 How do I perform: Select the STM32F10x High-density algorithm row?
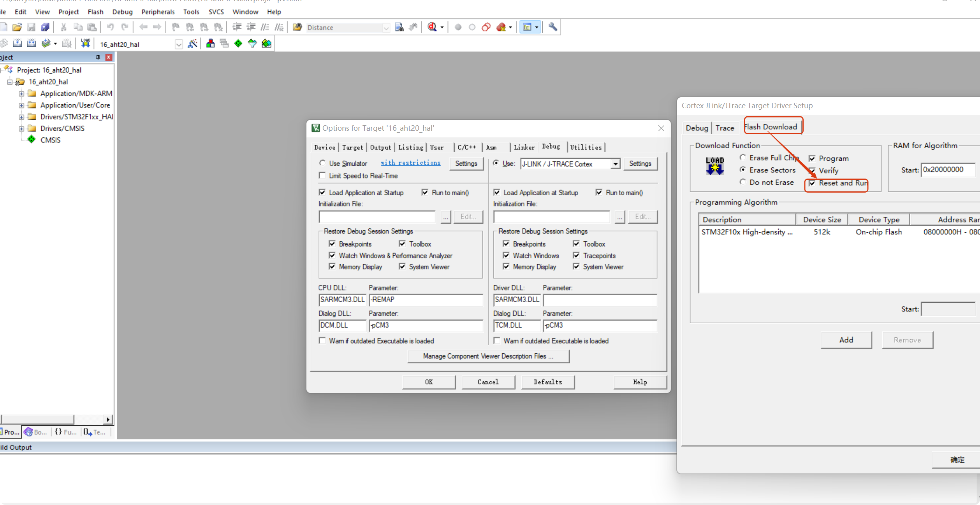pyautogui.click(x=839, y=232)
